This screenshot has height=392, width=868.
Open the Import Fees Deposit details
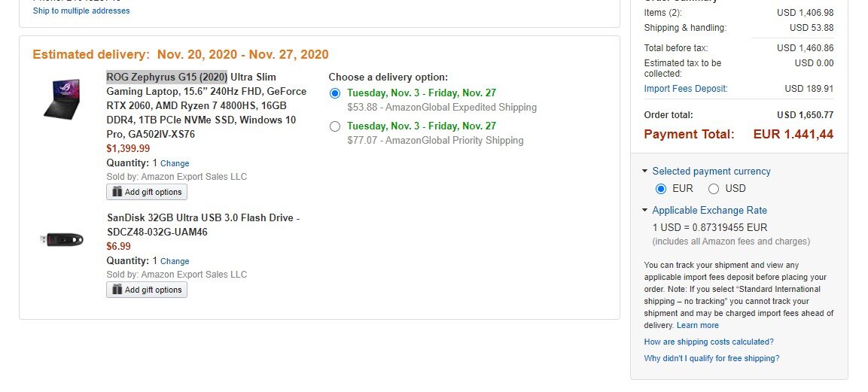point(686,89)
